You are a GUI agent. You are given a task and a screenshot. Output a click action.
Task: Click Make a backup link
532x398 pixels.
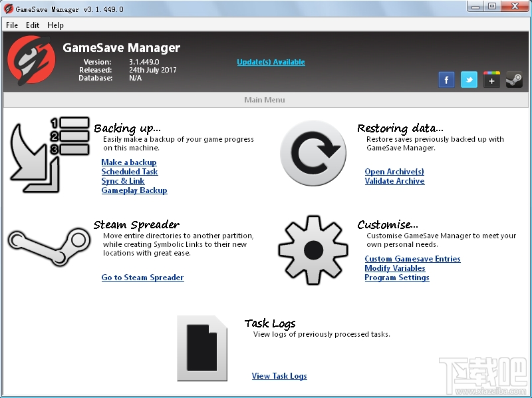click(129, 162)
